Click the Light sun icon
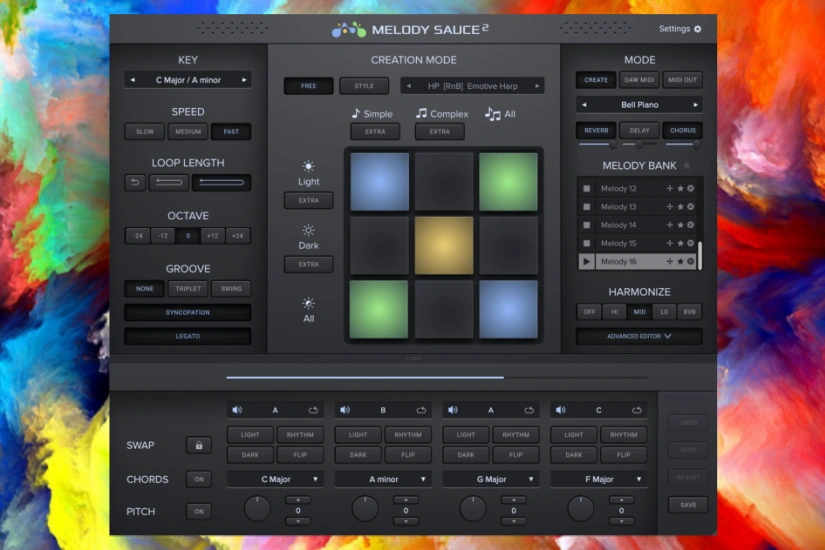The width and height of the screenshot is (825, 550). 308,166
